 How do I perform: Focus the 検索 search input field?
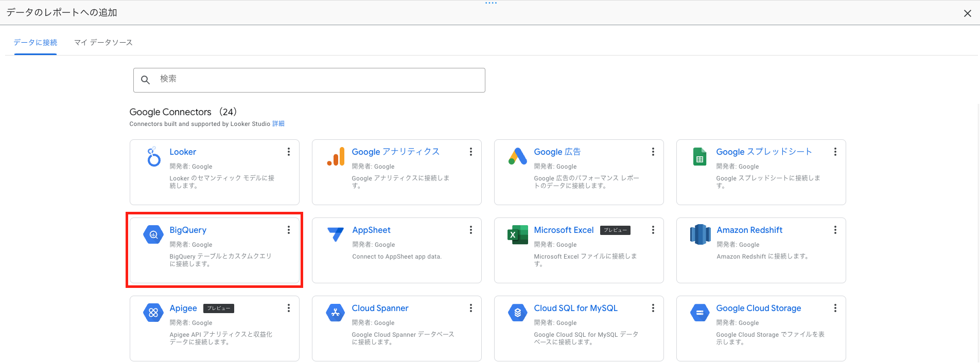[309, 80]
